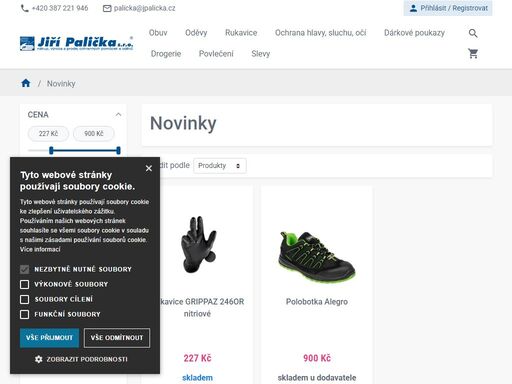Click the email envelope icon
This screenshot has width=512, height=384.
click(x=107, y=8)
